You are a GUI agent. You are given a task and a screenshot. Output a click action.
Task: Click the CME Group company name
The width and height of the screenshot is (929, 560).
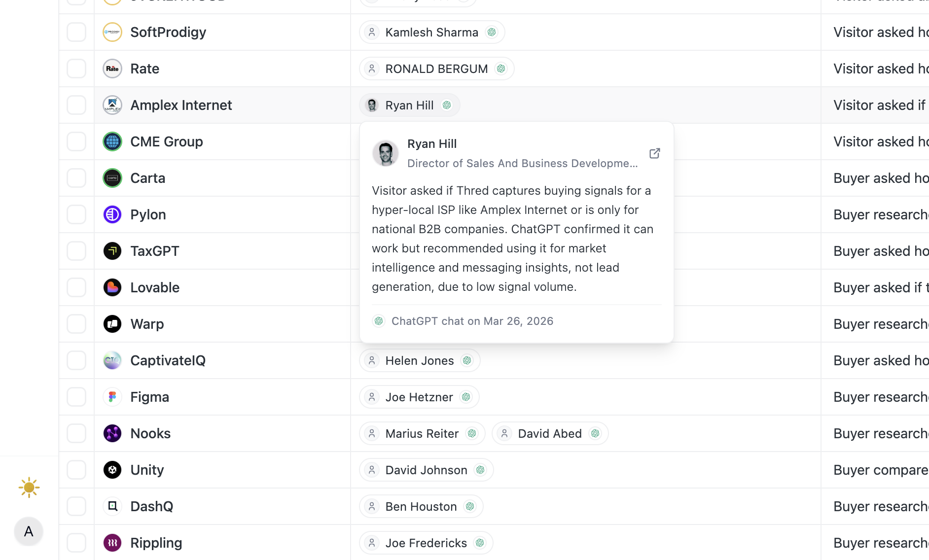click(167, 141)
